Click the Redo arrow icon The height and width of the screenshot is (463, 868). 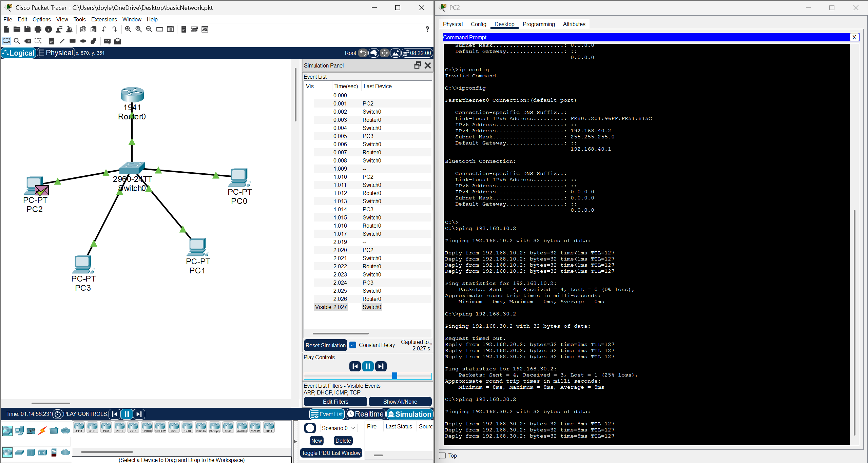[115, 29]
